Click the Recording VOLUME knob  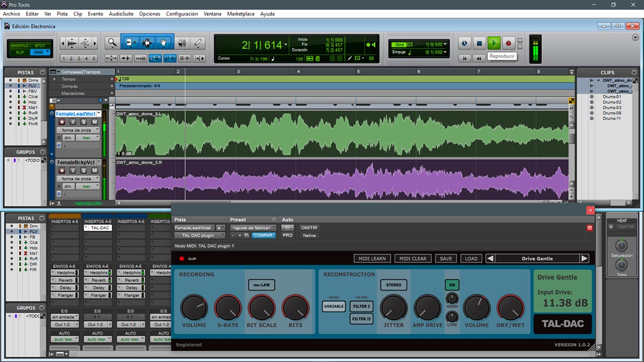tap(194, 307)
